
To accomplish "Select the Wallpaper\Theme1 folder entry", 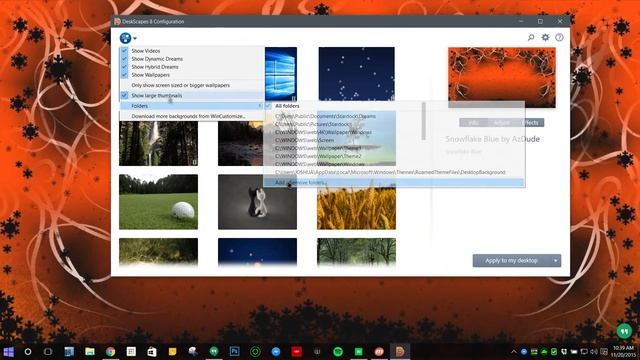I will 318,148.
